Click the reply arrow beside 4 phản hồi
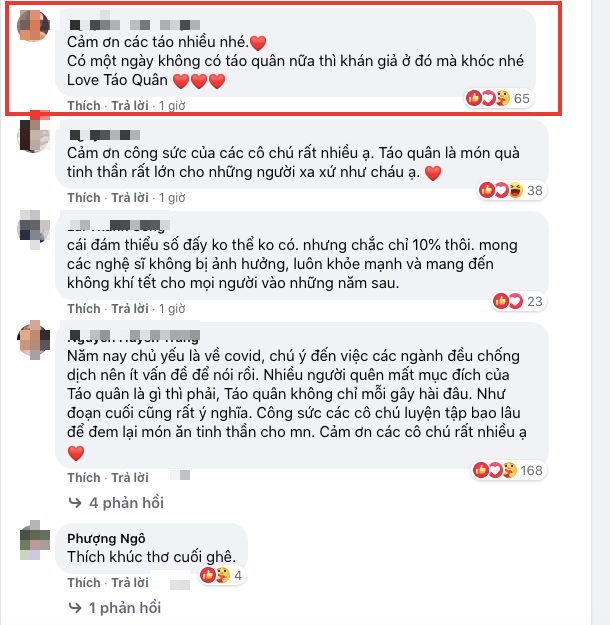 click(x=75, y=503)
